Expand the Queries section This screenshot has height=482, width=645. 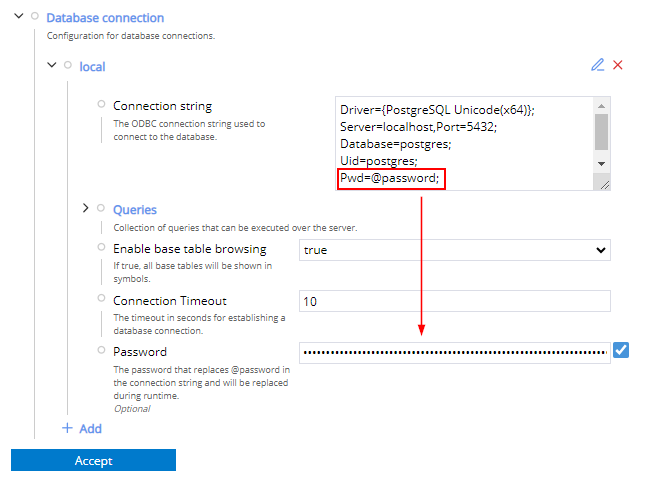[x=86, y=209]
